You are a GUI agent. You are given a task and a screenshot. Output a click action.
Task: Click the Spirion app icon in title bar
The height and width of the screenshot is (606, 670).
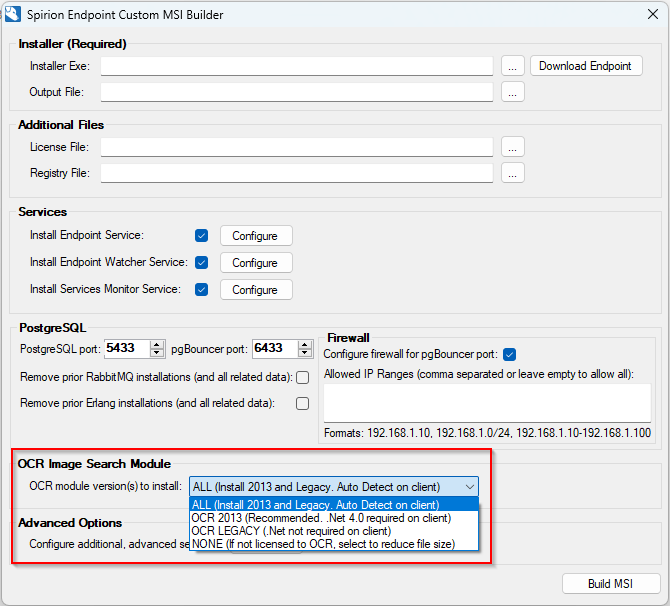point(12,14)
